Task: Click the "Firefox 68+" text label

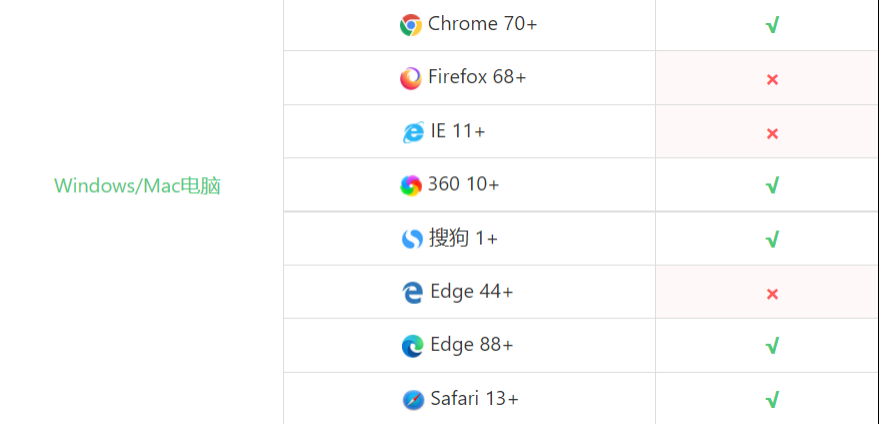Action: pos(477,77)
